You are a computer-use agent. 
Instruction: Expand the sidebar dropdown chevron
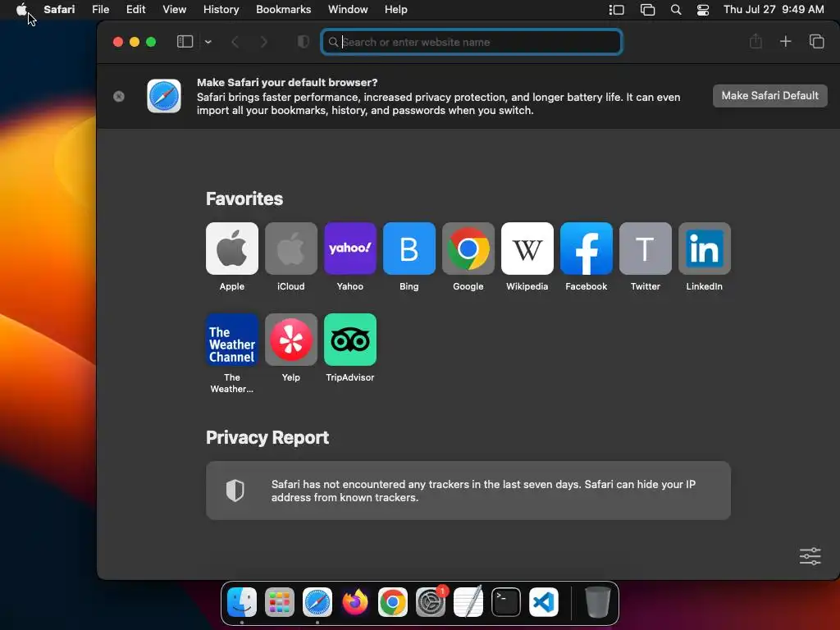coord(208,42)
